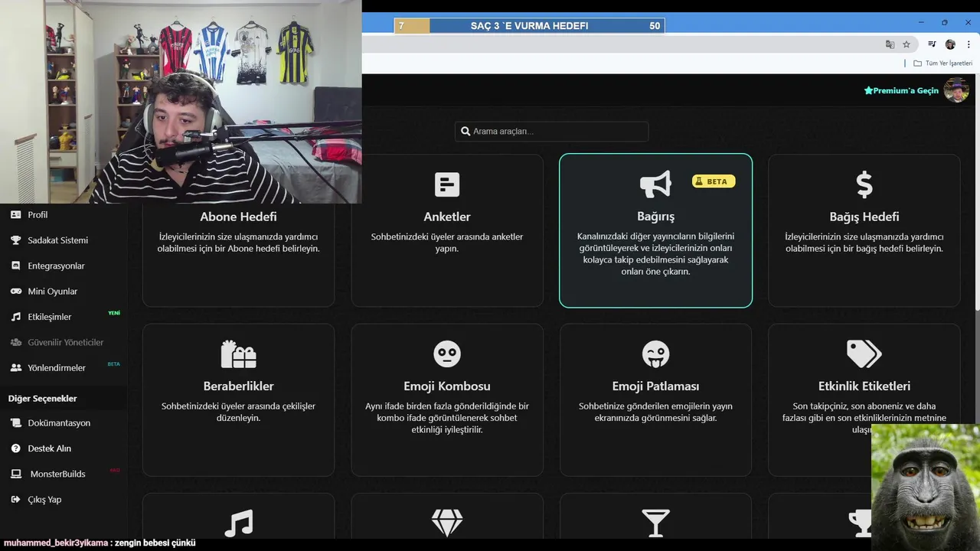Screen dimensions: 980x551
Task: Click the Dokümantasyon sidebar icon
Action: click(x=15, y=423)
